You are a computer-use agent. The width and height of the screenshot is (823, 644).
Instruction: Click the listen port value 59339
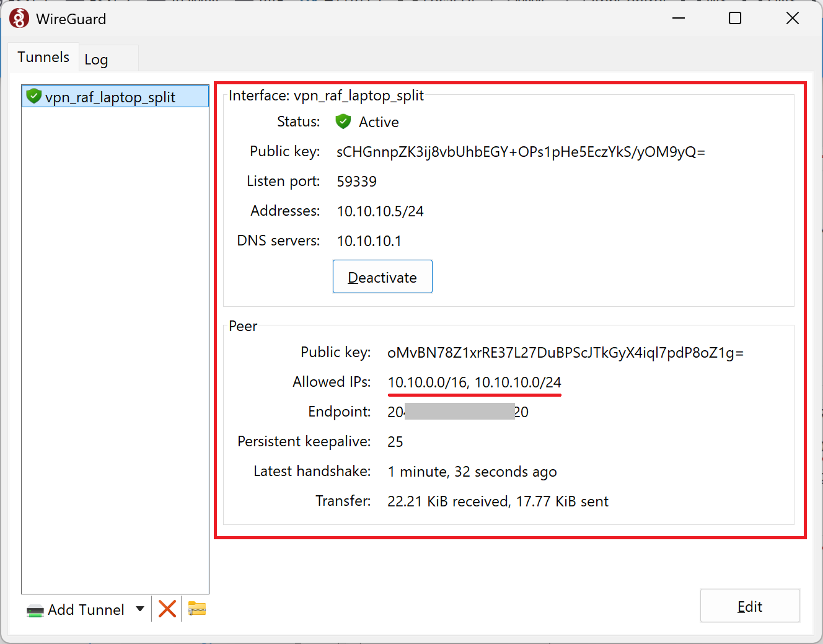[x=357, y=182]
